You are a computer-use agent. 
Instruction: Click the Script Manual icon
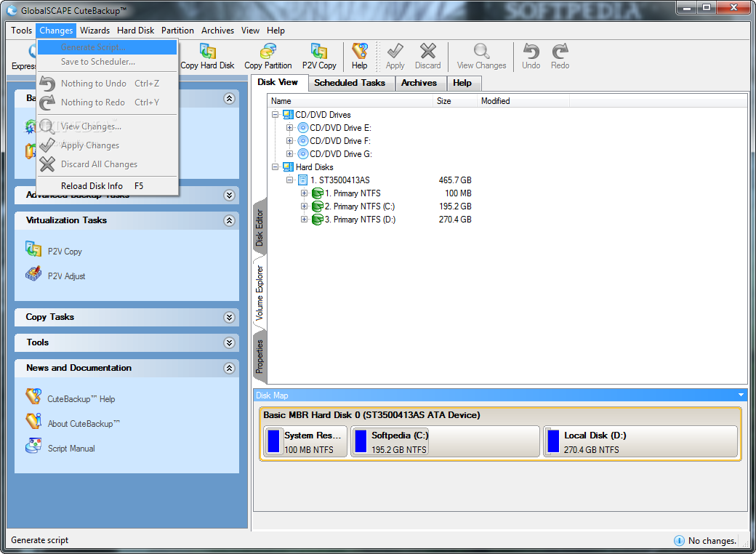tap(33, 446)
